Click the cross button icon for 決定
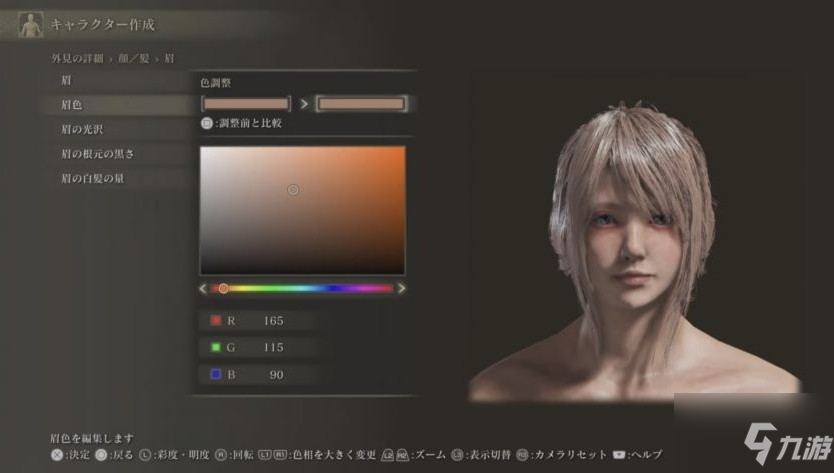Viewport: 834px width, 473px height. (57, 455)
